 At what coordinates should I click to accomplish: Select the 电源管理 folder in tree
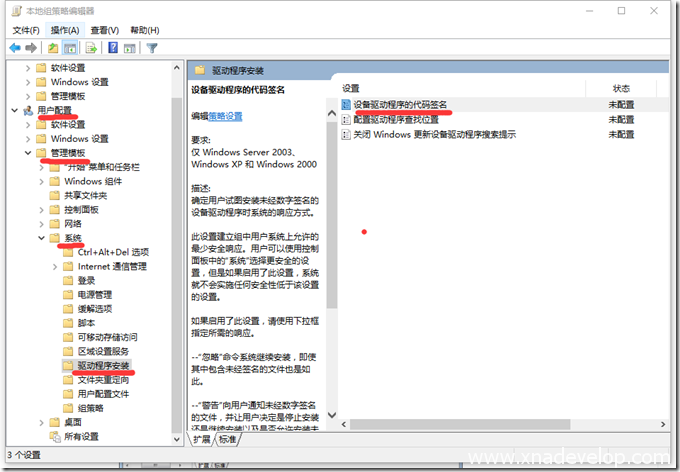tap(94, 295)
